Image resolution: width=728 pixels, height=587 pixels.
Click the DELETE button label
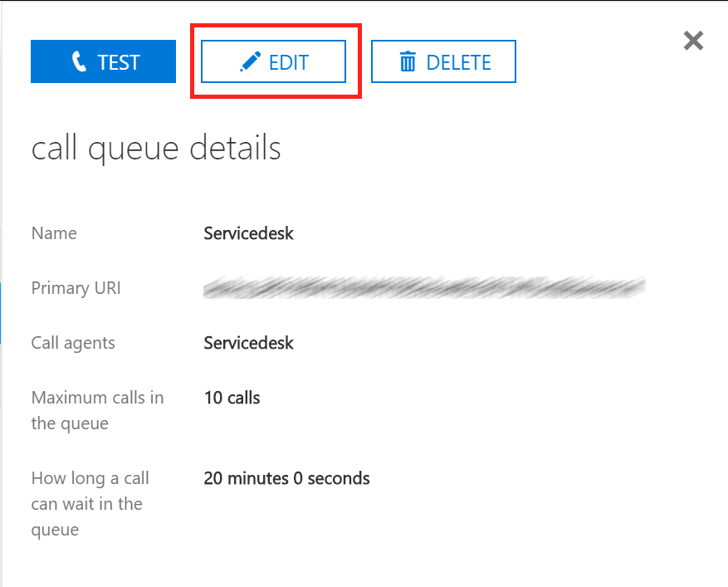(x=458, y=63)
